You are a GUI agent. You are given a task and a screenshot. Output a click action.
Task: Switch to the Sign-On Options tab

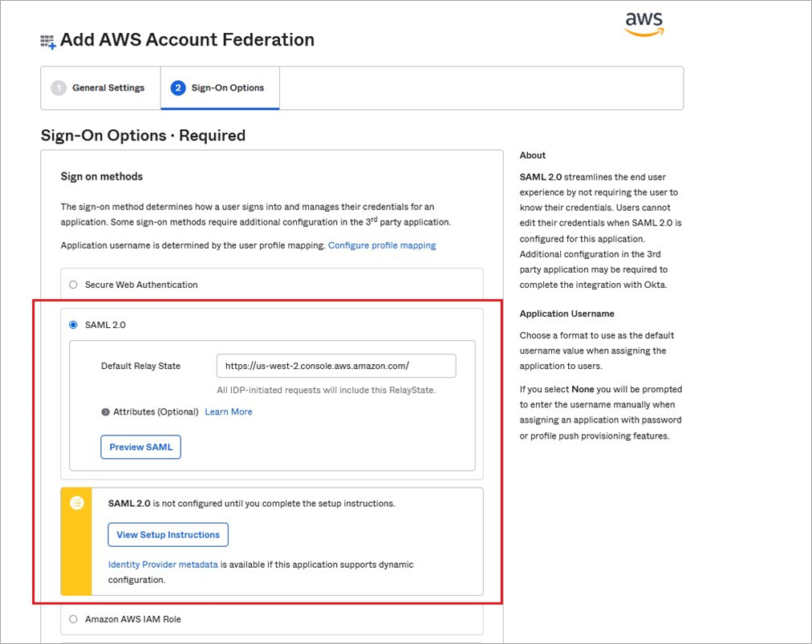pyautogui.click(x=220, y=88)
